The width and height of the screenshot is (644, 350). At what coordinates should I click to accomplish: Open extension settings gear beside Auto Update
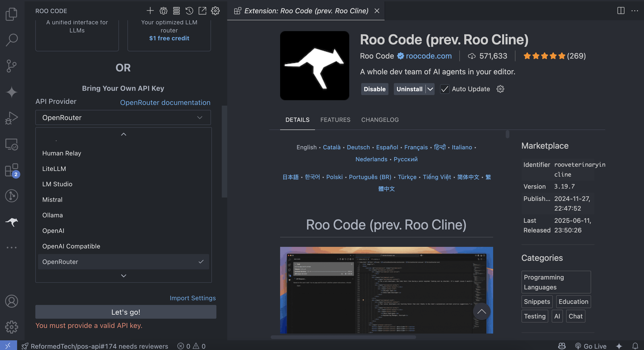(500, 89)
